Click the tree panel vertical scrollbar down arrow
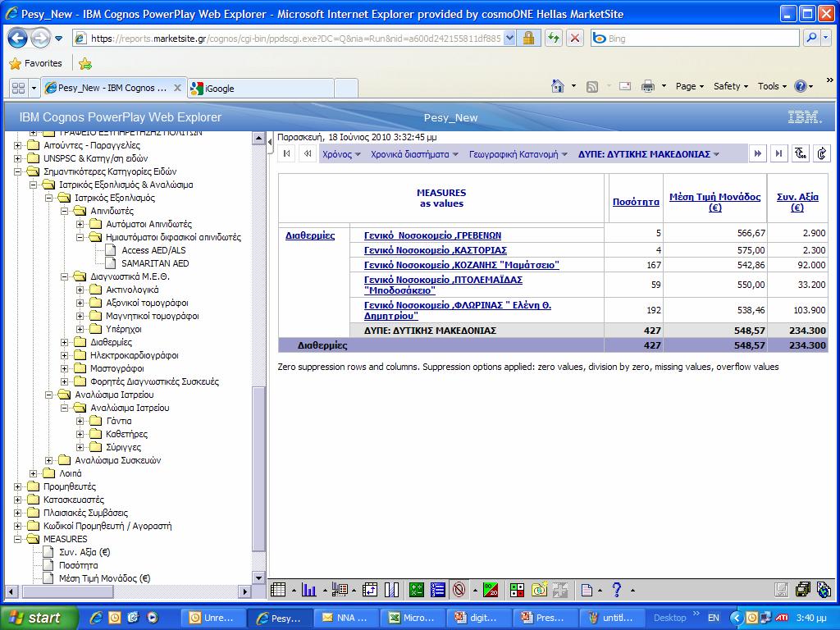Image resolution: width=840 pixels, height=630 pixels. click(258, 577)
